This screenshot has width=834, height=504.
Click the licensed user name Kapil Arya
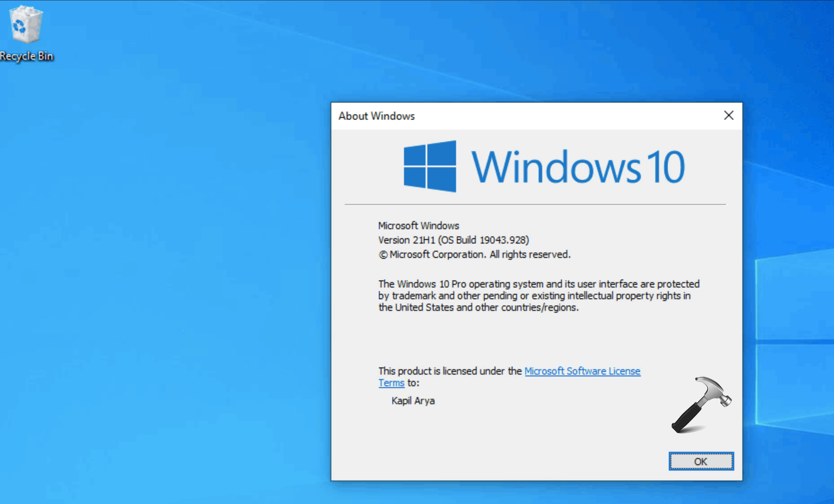click(413, 401)
